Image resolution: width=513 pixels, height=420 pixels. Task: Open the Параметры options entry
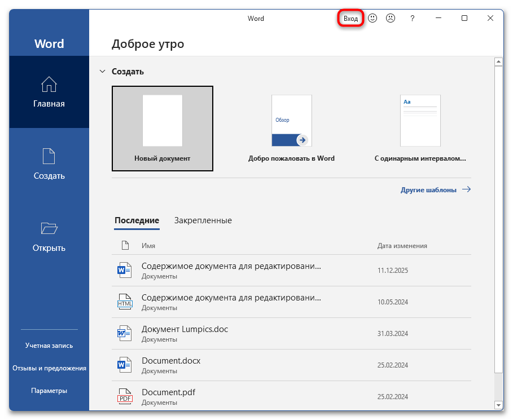(x=49, y=390)
